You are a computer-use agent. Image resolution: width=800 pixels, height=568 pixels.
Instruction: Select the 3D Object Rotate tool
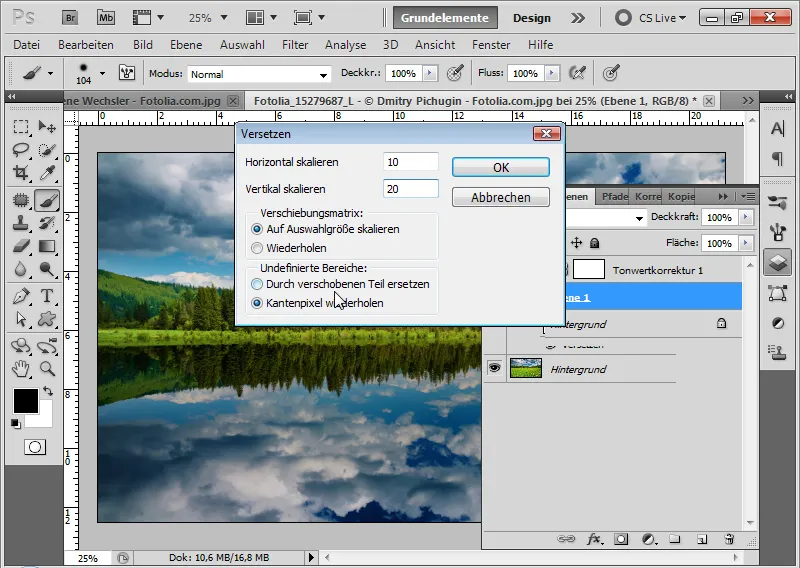(x=21, y=346)
